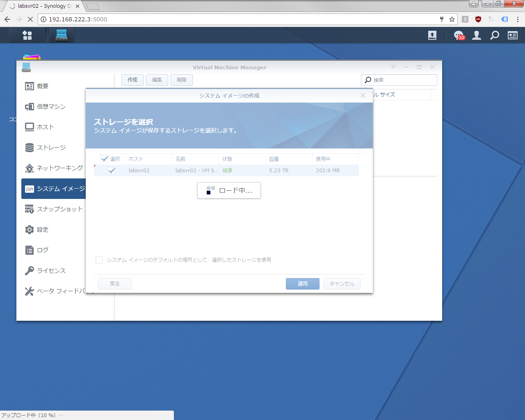Screen dimensions: 525x420
Task: Click ストレージ database icon in sidebar
Action: (30, 148)
